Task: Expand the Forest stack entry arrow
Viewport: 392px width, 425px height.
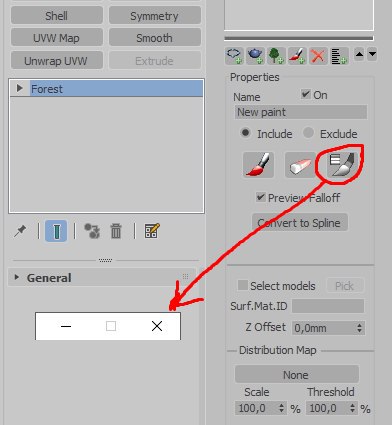Action: pyautogui.click(x=20, y=88)
